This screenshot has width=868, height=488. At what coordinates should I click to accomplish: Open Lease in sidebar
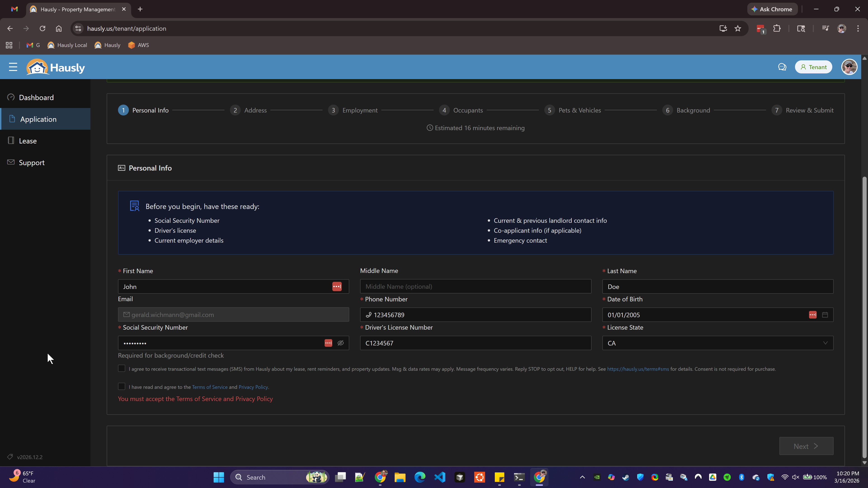point(45,141)
